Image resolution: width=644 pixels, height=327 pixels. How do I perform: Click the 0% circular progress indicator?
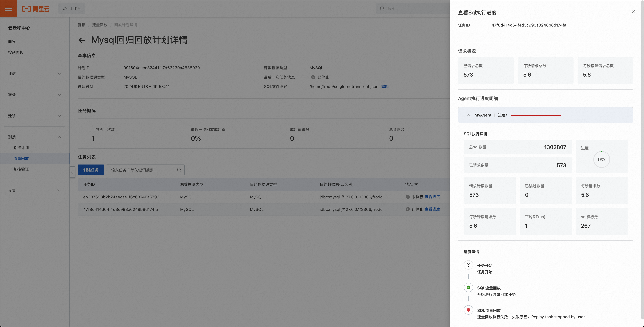pyautogui.click(x=602, y=159)
